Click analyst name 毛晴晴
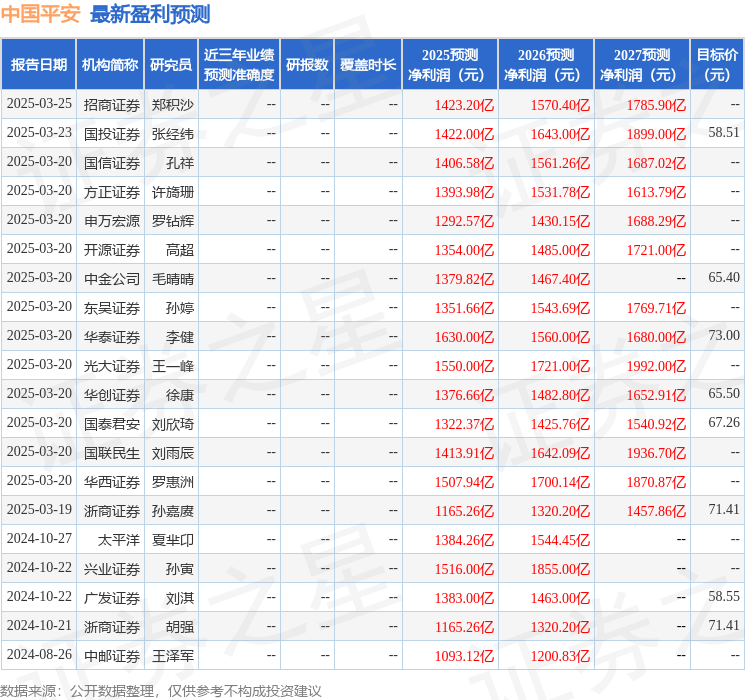The width and height of the screenshot is (745, 700). point(173,279)
